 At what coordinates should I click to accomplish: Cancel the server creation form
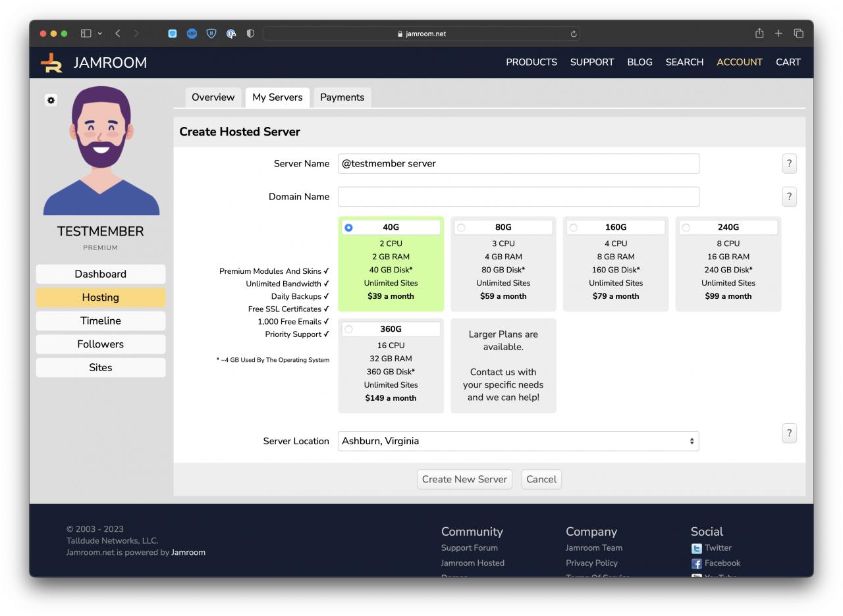541,479
